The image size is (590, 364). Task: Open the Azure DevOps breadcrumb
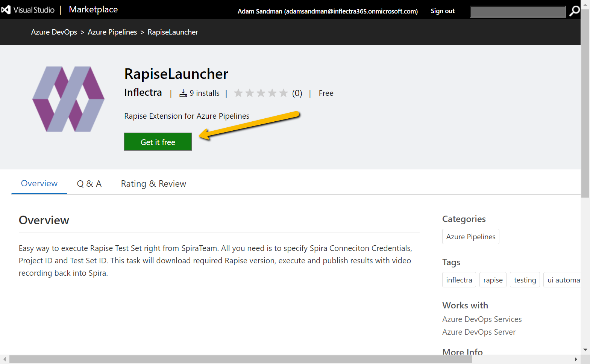click(54, 32)
